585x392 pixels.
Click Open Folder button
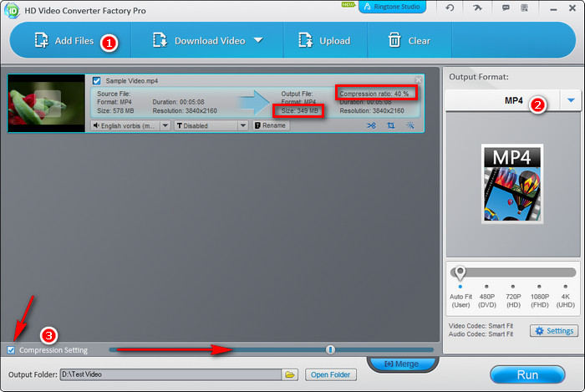[x=331, y=374]
